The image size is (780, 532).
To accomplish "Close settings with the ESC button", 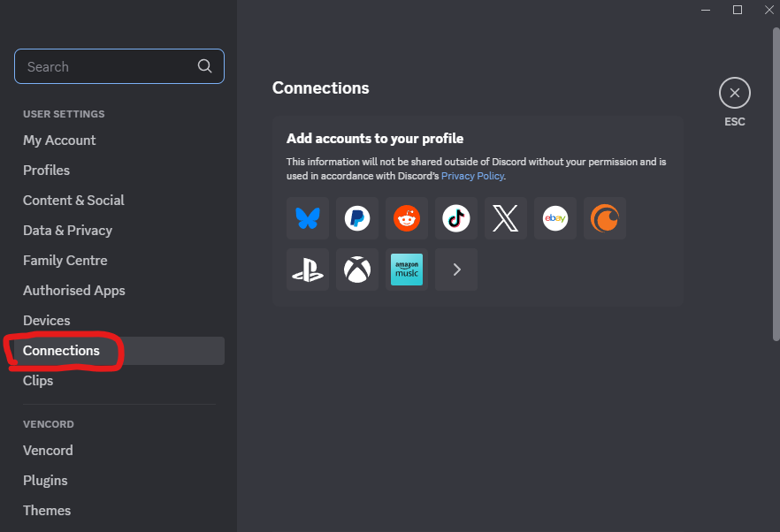I will click(734, 93).
